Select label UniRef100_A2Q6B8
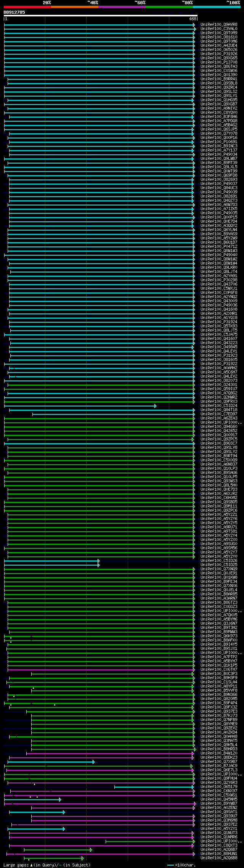This screenshot has height=868, width=244. pos(219,858)
